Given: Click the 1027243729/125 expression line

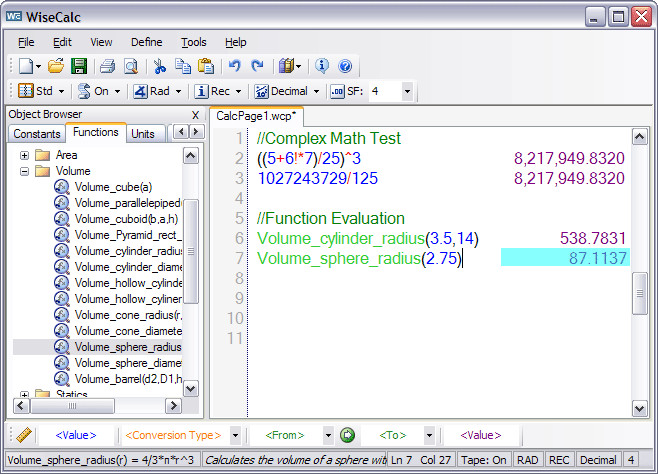Looking at the screenshot, I should point(318,178).
